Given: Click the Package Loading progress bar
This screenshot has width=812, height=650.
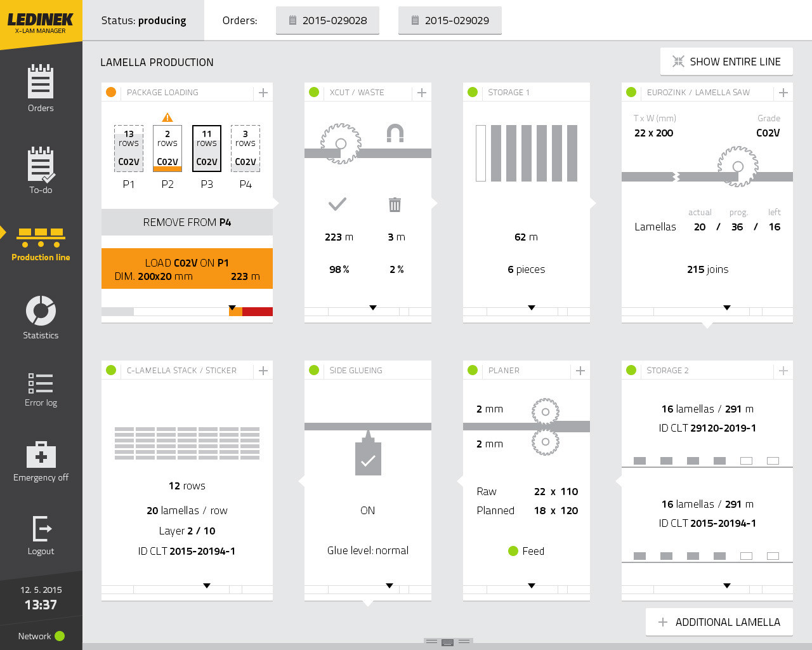Looking at the screenshot, I should click(187, 312).
